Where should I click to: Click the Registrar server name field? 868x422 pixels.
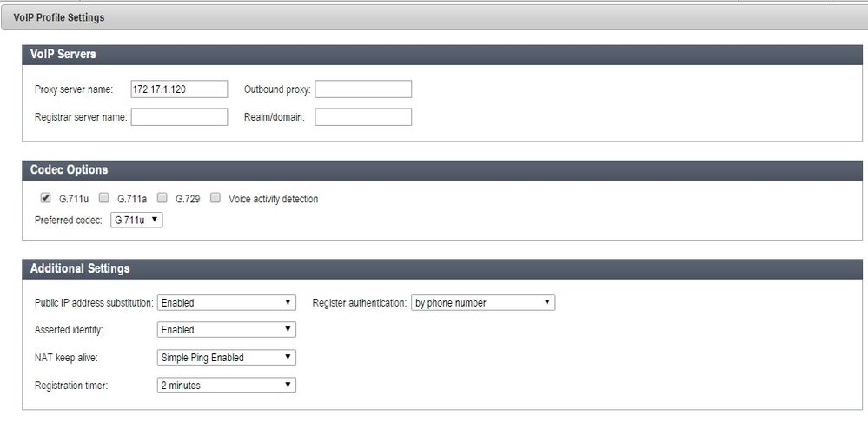(x=179, y=117)
